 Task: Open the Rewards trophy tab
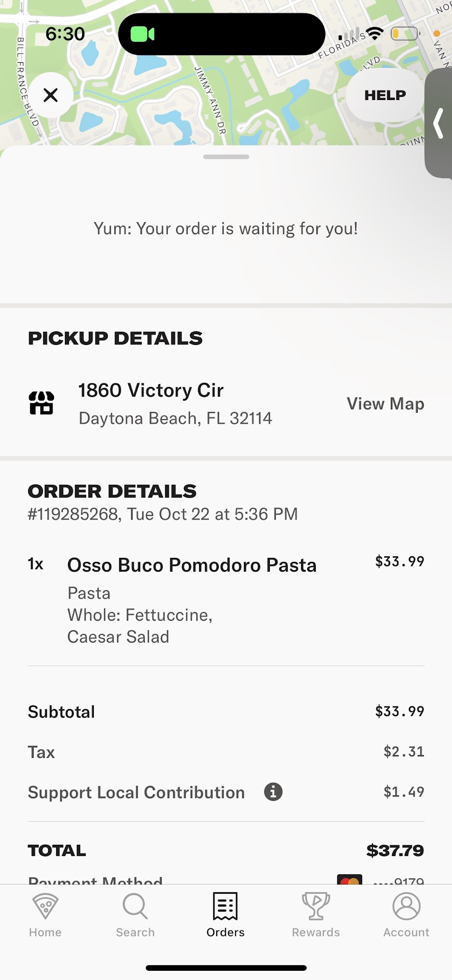click(316, 915)
